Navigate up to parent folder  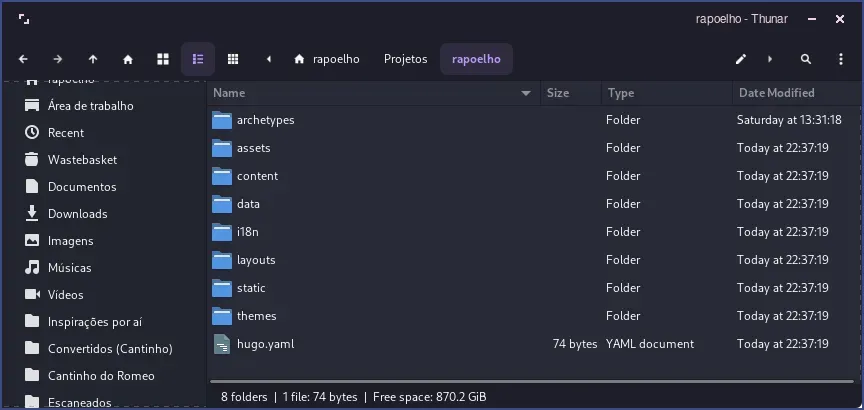pyautogui.click(x=93, y=59)
